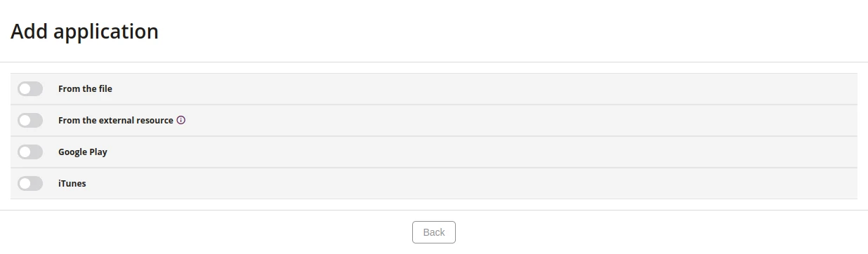The height and width of the screenshot is (254, 868).
Task: Click empty area of From the file row
Action: pos(485,88)
